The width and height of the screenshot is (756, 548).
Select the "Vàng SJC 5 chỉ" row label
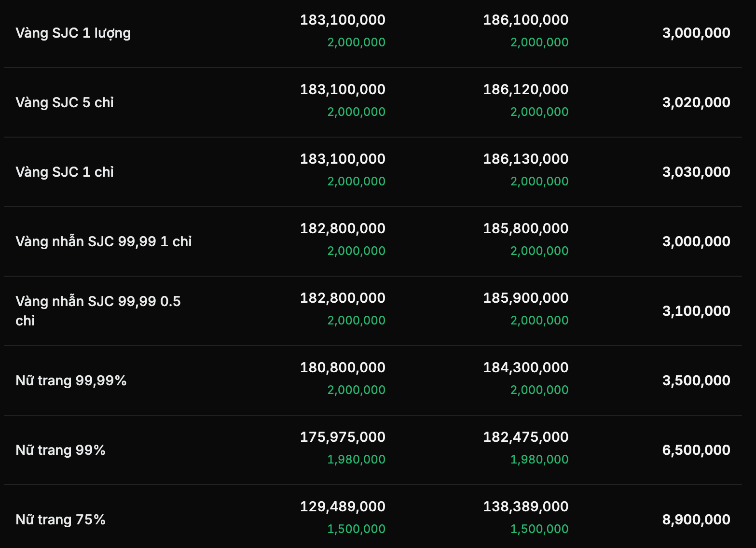[65, 102]
